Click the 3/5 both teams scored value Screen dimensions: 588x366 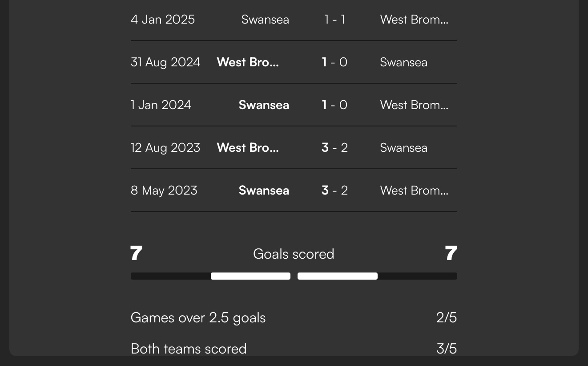point(446,349)
